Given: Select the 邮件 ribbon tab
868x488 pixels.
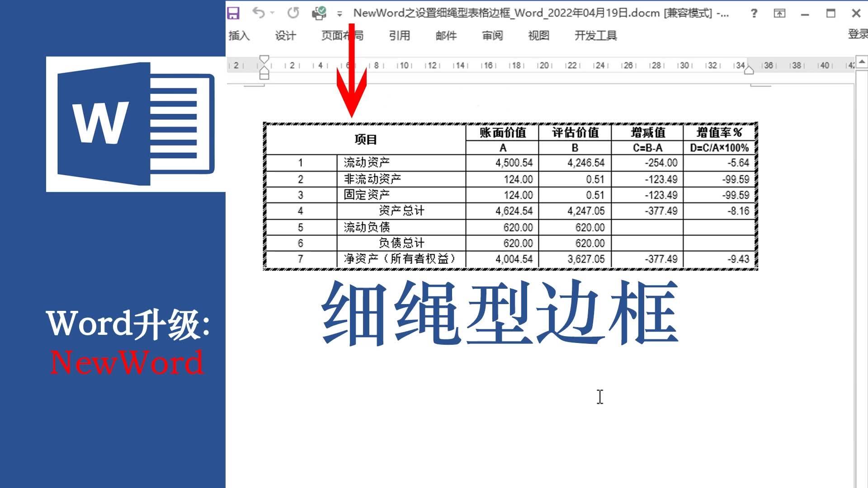Looking at the screenshot, I should (446, 35).
